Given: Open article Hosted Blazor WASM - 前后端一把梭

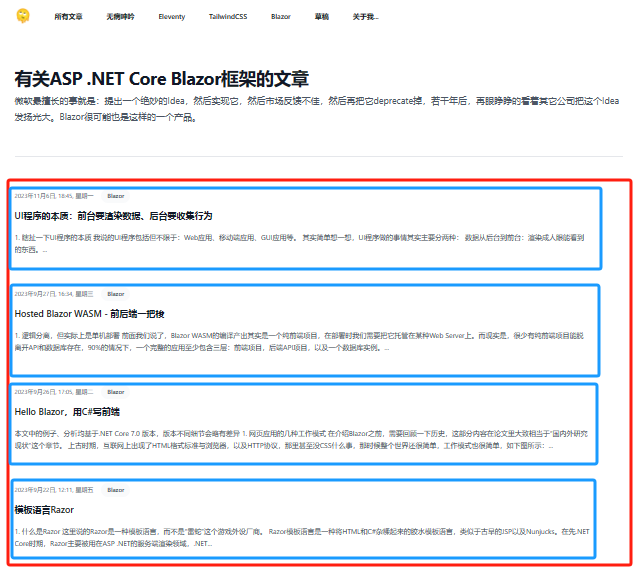Looking at the screenshot, I should 89,314.
